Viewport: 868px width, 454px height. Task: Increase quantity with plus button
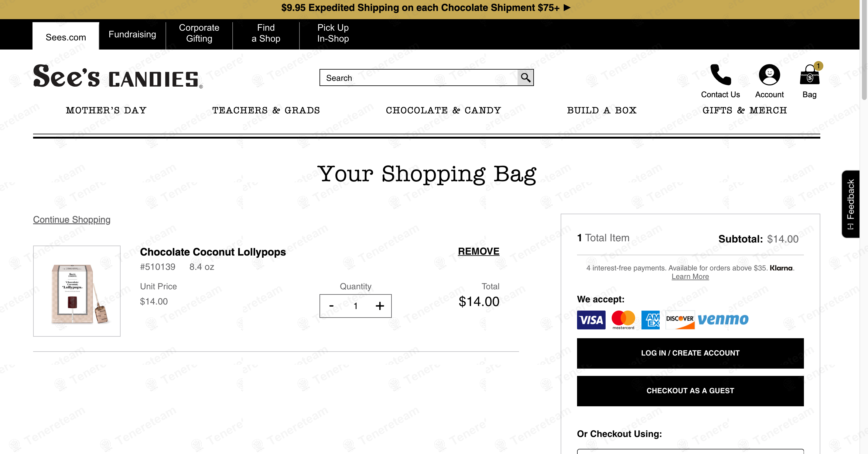tap(380, 306)
